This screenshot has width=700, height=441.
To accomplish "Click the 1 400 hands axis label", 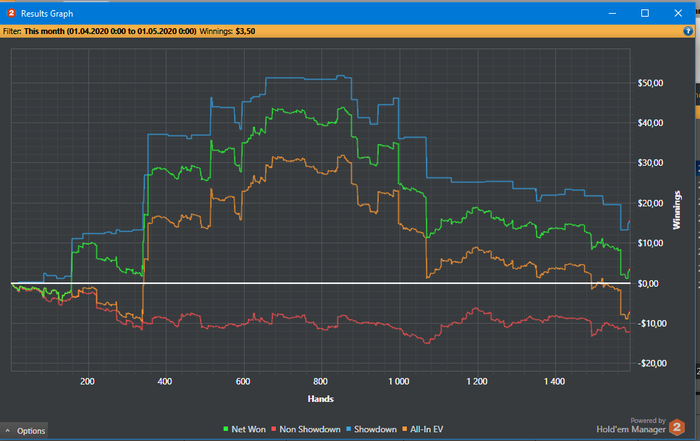I will (x=554, y=381).
